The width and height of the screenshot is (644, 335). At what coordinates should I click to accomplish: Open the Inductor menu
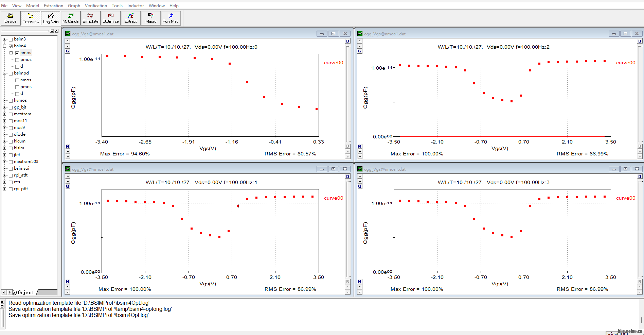136,6
